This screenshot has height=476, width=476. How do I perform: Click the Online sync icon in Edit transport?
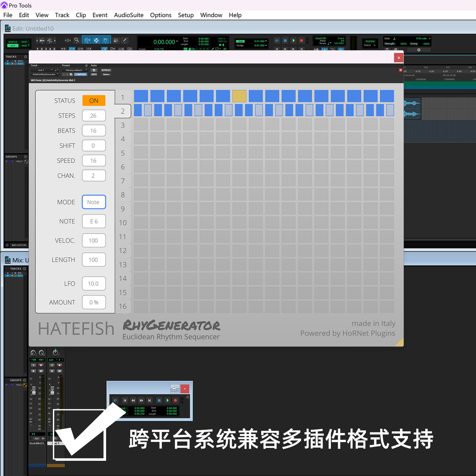point(277,41)
